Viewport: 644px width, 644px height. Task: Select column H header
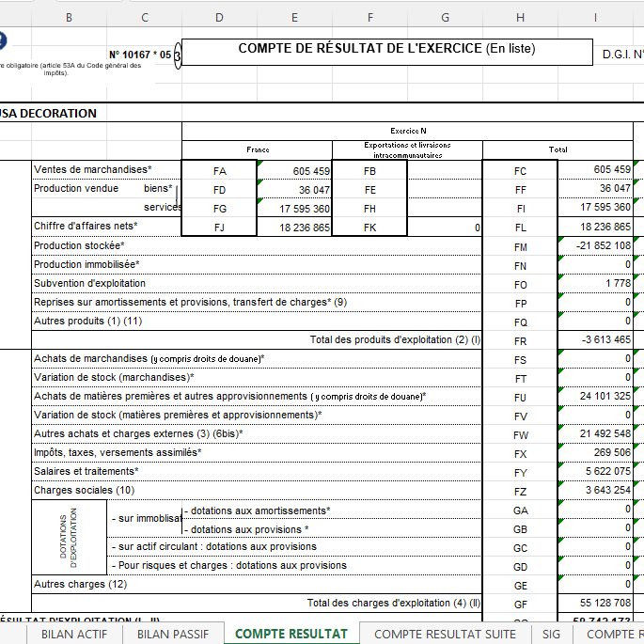(x=520, y=17)
